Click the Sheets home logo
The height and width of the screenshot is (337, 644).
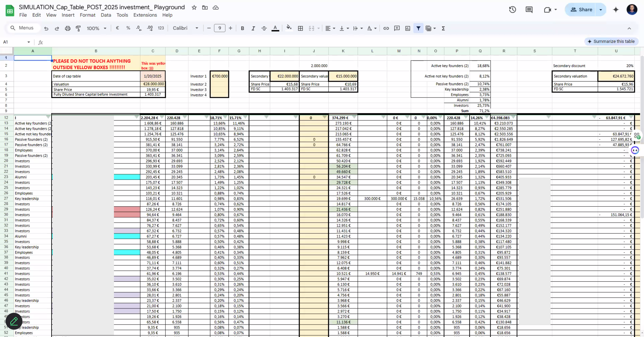tap(10, 11)
